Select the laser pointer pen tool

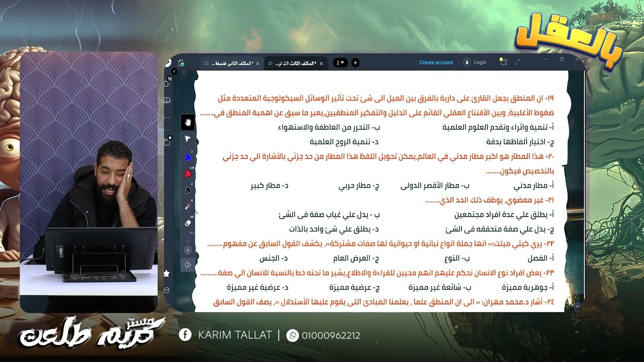click(x=188, y=206)
